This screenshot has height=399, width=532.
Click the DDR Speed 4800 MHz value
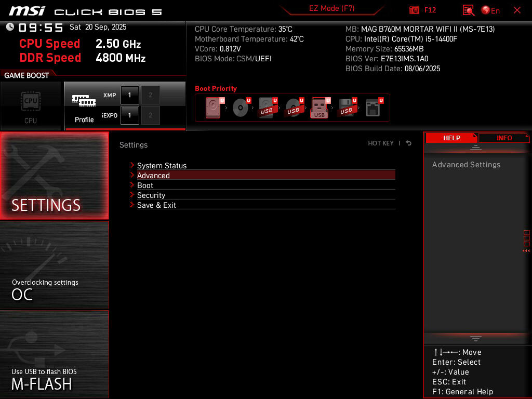tap(121, 58)
